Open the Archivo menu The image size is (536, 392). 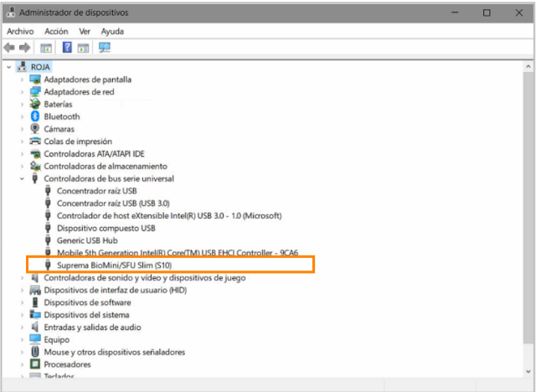tap(20, 32)
